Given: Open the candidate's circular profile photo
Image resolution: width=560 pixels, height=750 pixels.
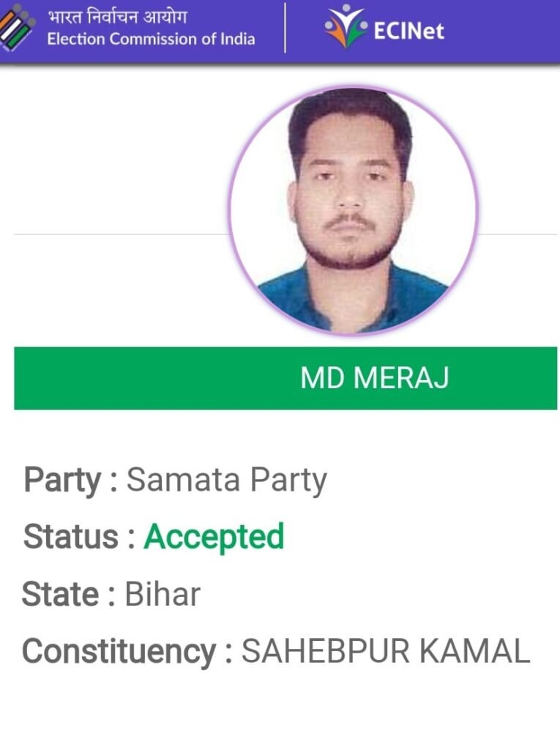Looking at the screenshot, I should [353, 210].
